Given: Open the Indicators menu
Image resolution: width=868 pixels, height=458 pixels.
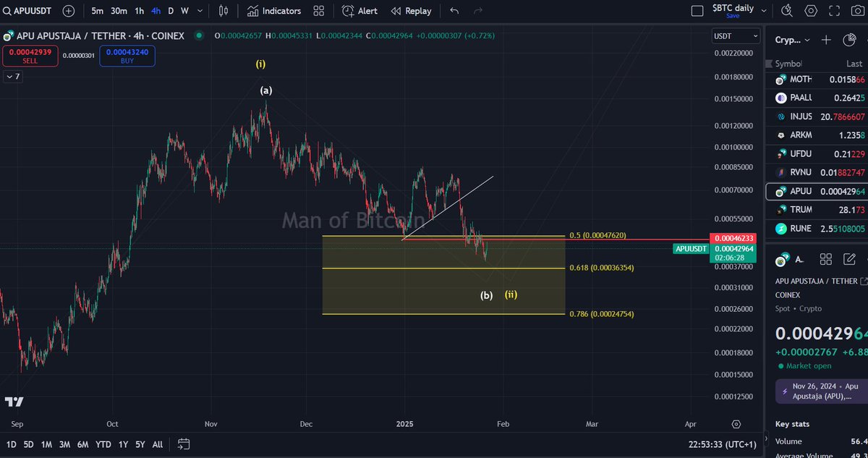Looking at the screenshot, I should [273, 11].
